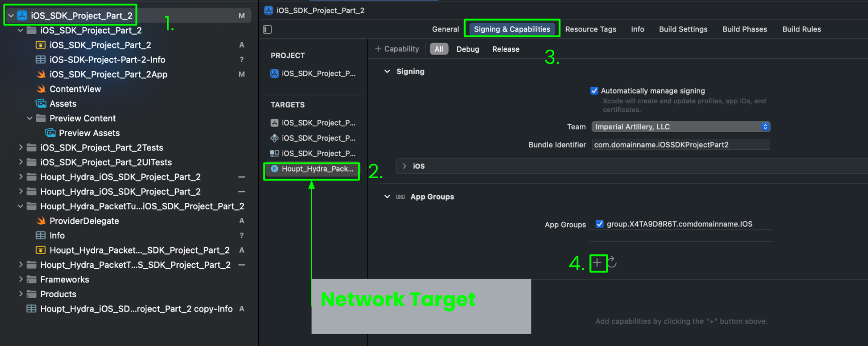Click the copy-Info plist file icon
Screen dimensions: 868x346
pos(32,309)
